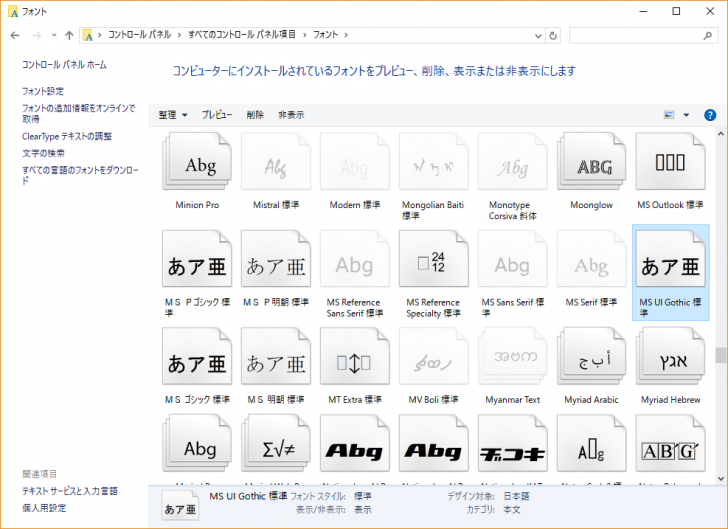728x529 pixels.
Task: Select the Monotype Corsiva font icon
Action: pos(513,161)
